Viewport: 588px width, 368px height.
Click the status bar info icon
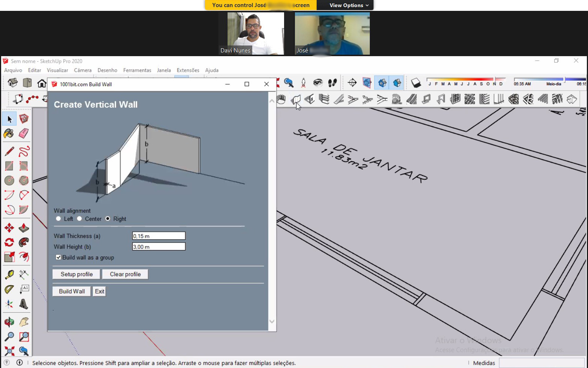coord(19,362)
